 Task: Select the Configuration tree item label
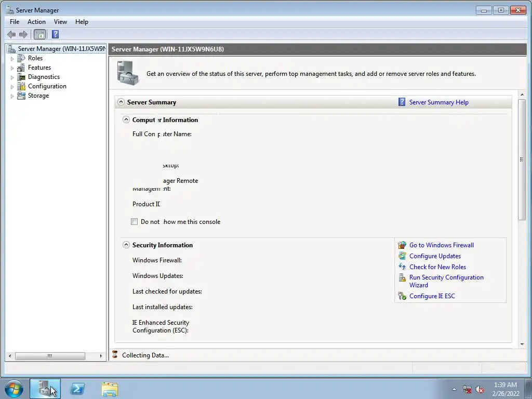(x=47, y=86)
